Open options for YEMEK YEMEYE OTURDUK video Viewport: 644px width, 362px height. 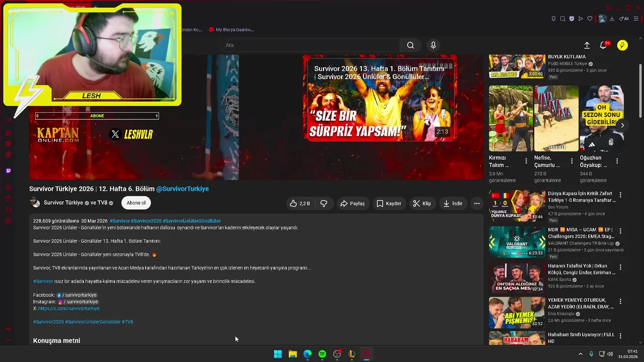[x=620, y=302]
